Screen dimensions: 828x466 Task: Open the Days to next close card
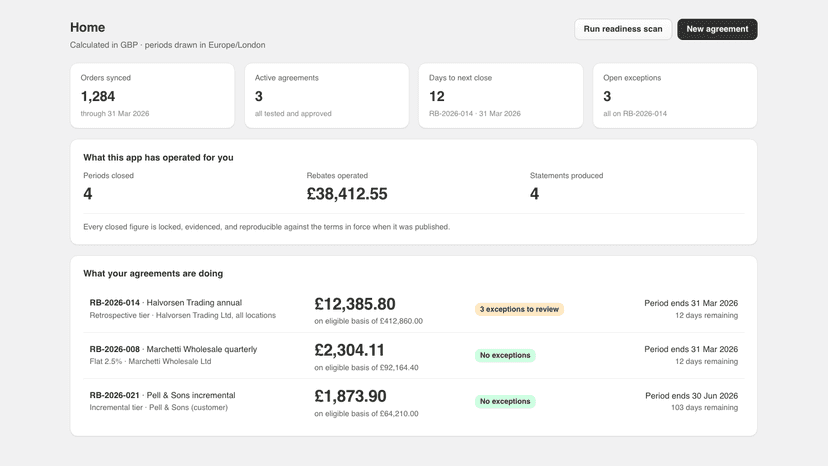[x=501, y=96]
